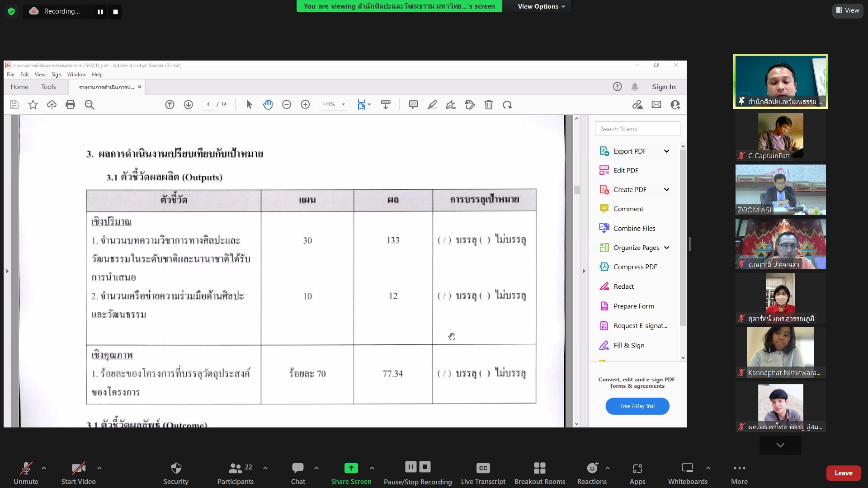Click the Sign In button
868x488 pixels.
(664, 86)
